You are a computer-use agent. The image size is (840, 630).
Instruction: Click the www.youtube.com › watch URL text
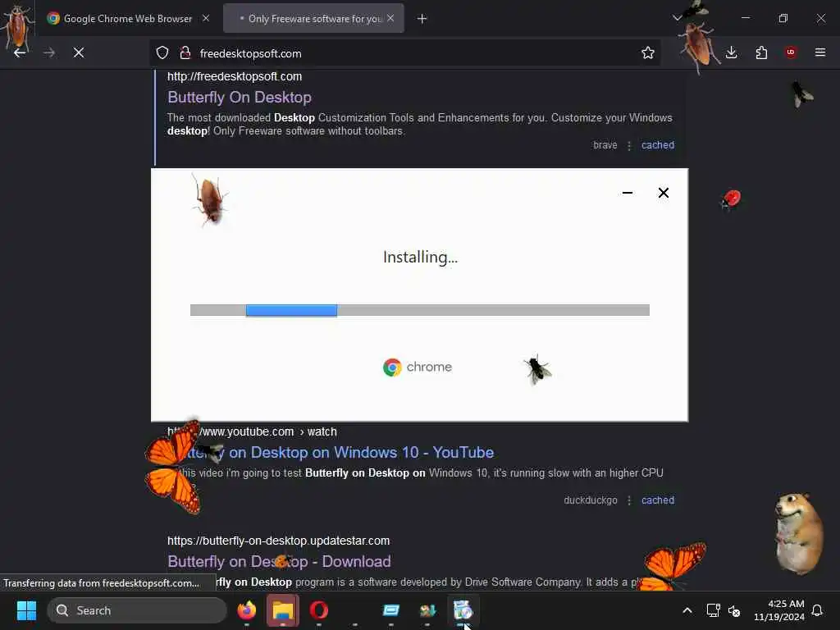(x=252, y=431)
